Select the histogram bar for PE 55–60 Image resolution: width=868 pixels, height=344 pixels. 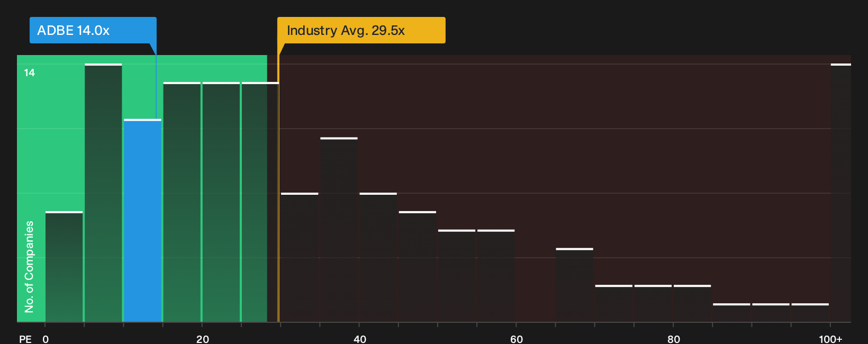496,276
